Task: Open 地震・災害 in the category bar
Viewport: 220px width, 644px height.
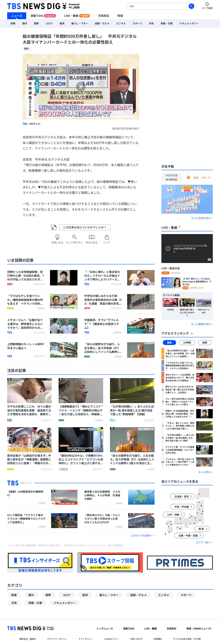Action: [166, 23]
